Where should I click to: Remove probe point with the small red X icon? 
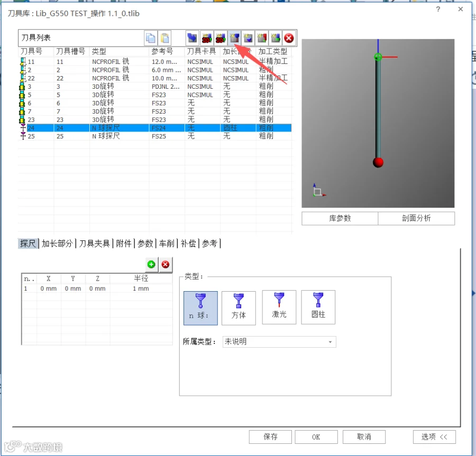166,264
